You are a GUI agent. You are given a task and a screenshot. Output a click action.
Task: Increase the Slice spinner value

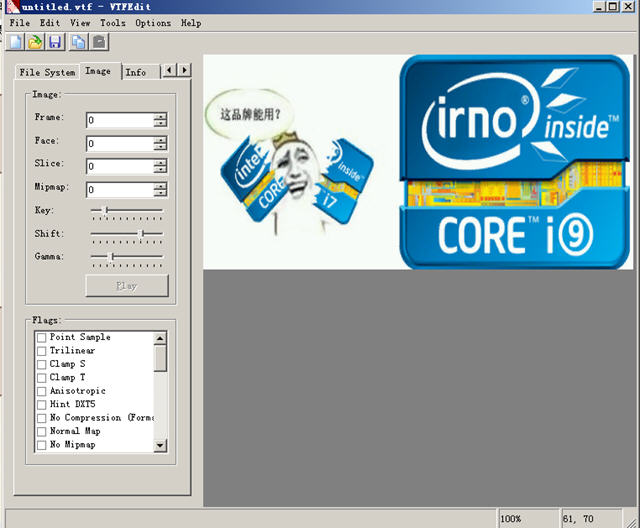(x=160, y=162)
